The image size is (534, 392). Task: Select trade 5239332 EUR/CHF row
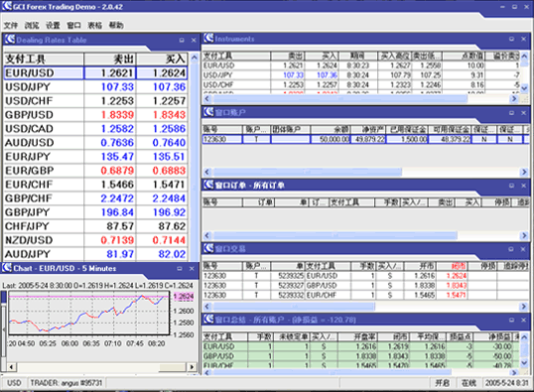click(366, 295)
